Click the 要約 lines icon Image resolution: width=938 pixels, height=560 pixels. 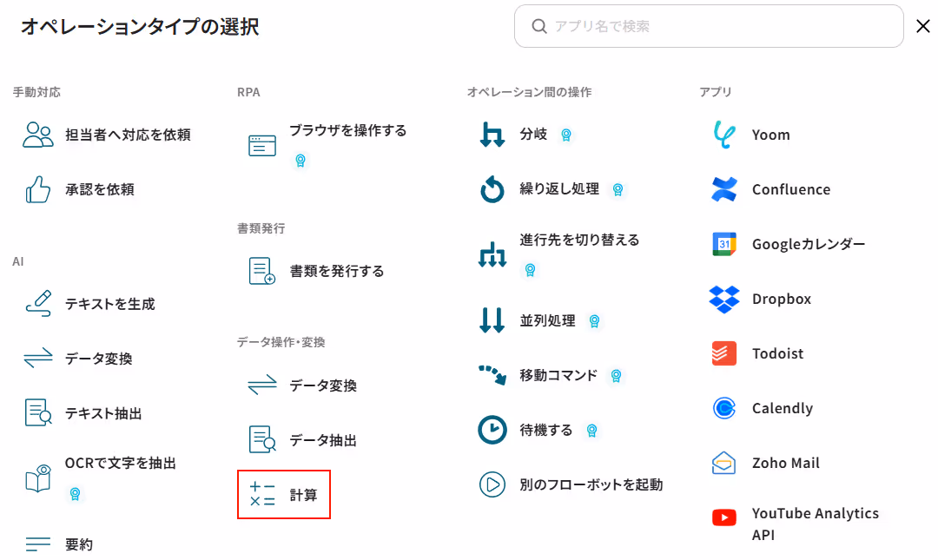click(37, 544)
